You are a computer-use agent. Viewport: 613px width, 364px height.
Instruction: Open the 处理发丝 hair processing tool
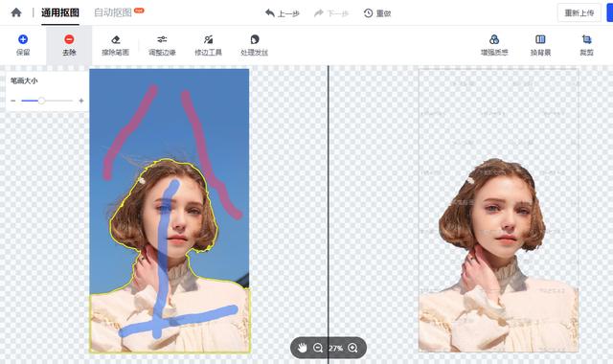[x=255, y=45]
